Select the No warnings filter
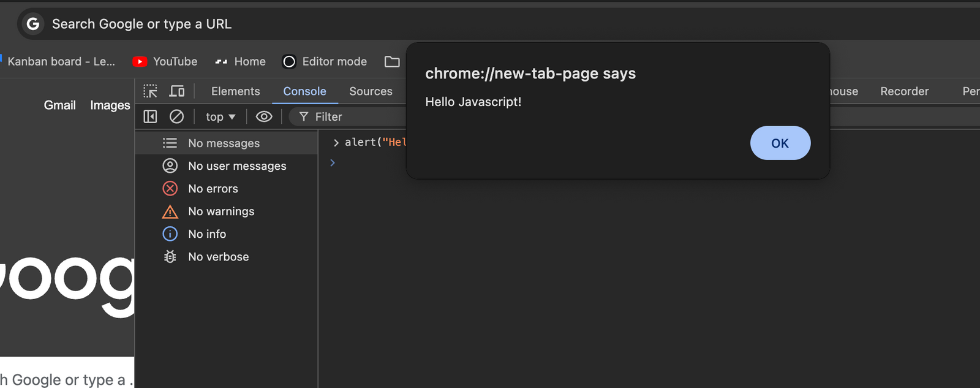Screen dimensions: 980x388 pyautogui.click(x=221, y=211)
